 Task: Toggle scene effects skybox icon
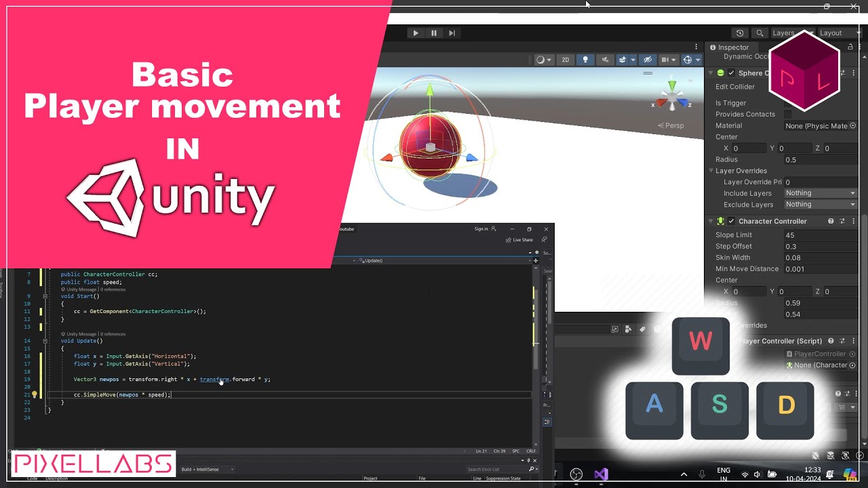point(623,60)
